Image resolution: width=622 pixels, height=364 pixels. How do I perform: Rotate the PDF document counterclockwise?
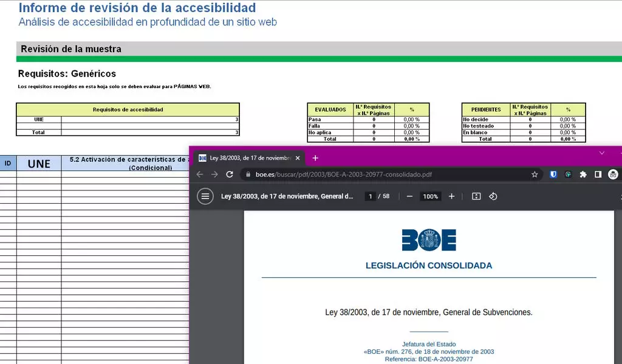(x=493, y=197)
